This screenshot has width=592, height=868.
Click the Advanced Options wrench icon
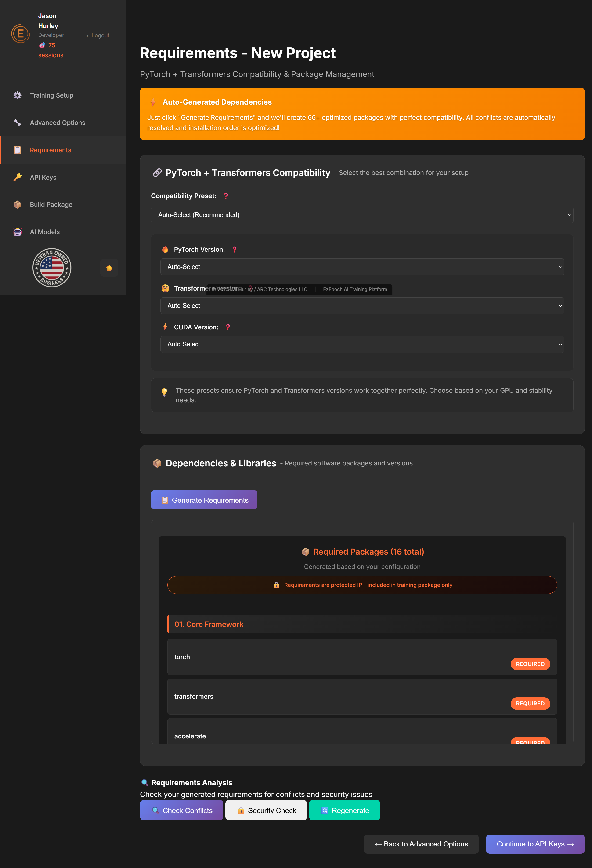tap(17, 123)
